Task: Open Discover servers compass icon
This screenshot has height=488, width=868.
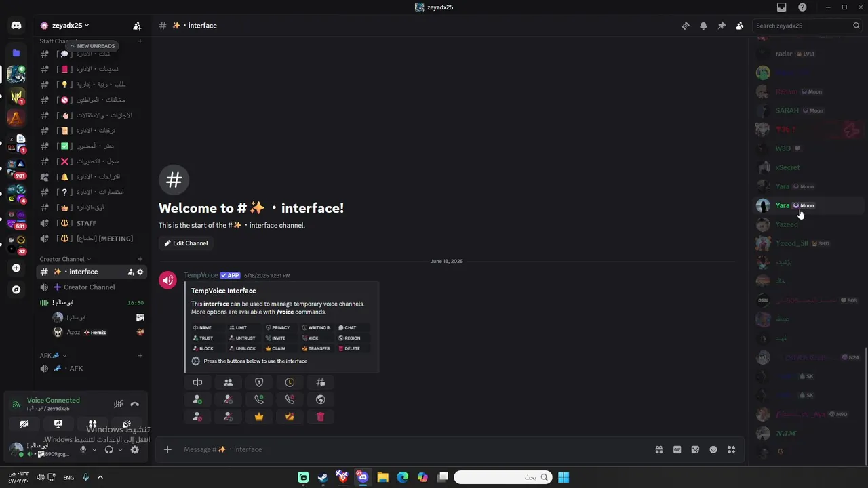Action: (x=16, y=289)
